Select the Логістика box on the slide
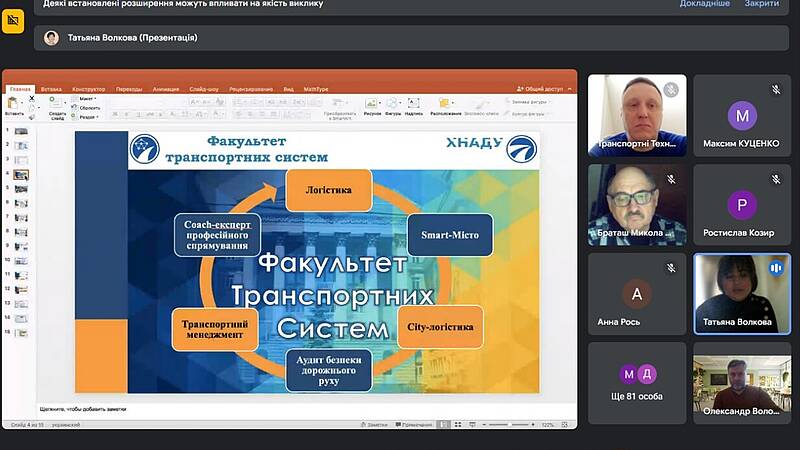Viewport: 800px width, 450px height. tap(329, 190)
